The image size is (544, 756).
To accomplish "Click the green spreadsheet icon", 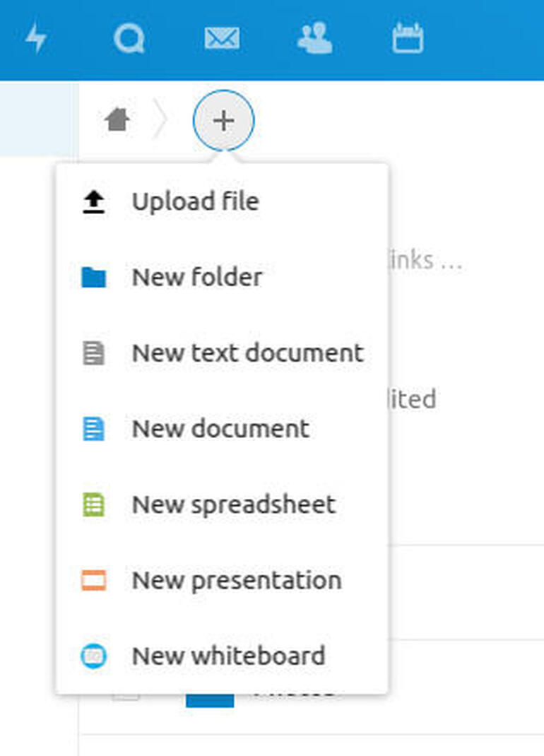I will click(93, 504).
